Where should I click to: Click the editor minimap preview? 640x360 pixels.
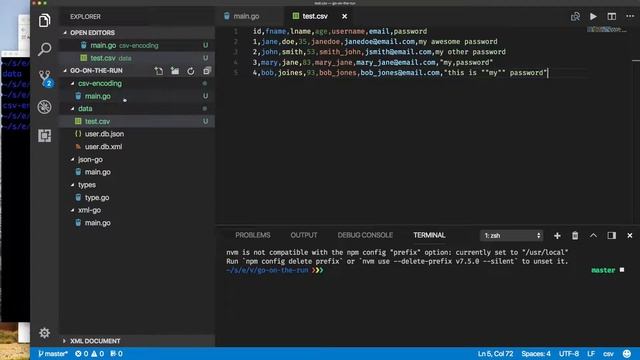pyautogui.click(x=606, y=29)
